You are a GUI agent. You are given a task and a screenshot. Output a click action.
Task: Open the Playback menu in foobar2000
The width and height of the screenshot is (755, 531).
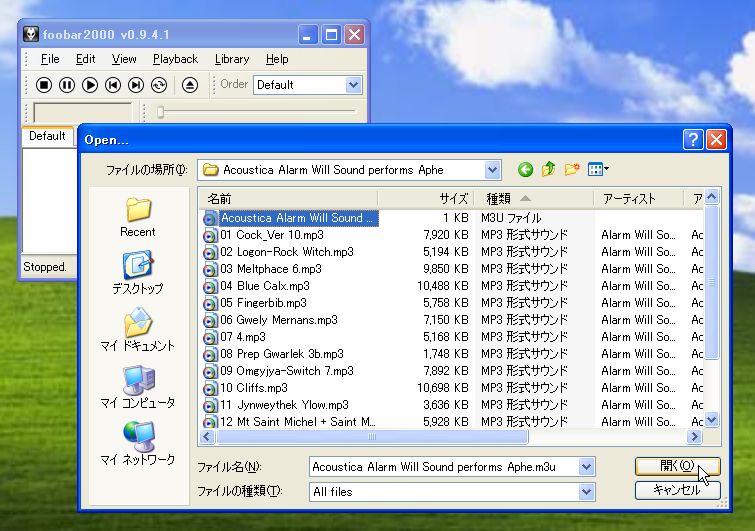tap(175, 59)
